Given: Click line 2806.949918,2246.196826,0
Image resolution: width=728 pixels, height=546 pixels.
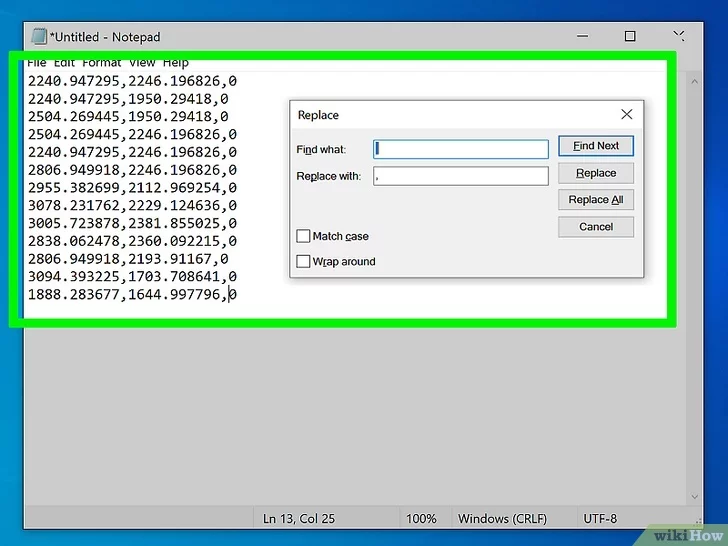Looking at the screenshot, I should 132,170.
